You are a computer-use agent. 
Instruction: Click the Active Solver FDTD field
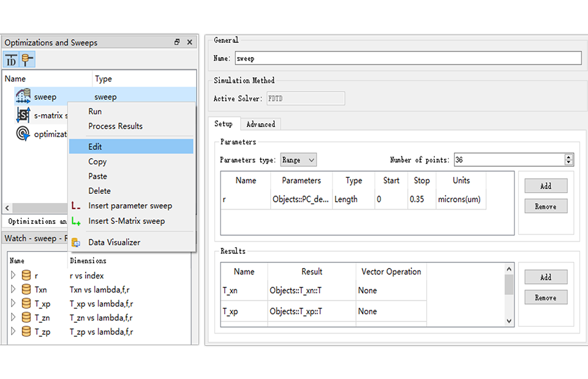(306, 99)
